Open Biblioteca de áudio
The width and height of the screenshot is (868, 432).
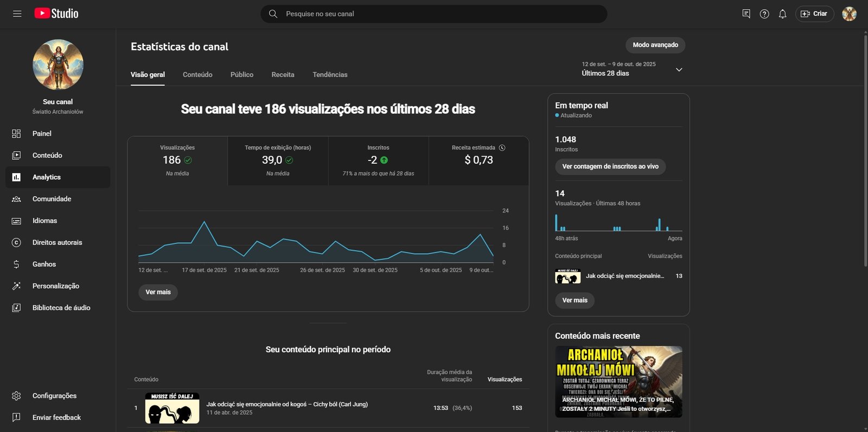(x=61, y=307)
